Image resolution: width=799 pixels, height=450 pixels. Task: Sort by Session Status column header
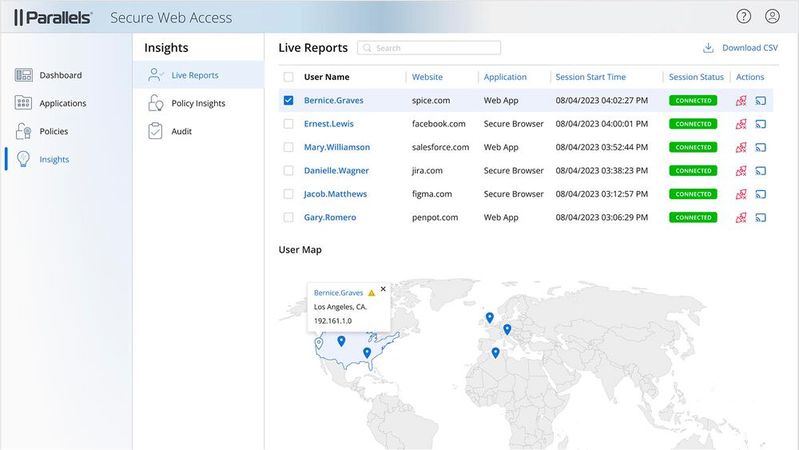(696, 77)
